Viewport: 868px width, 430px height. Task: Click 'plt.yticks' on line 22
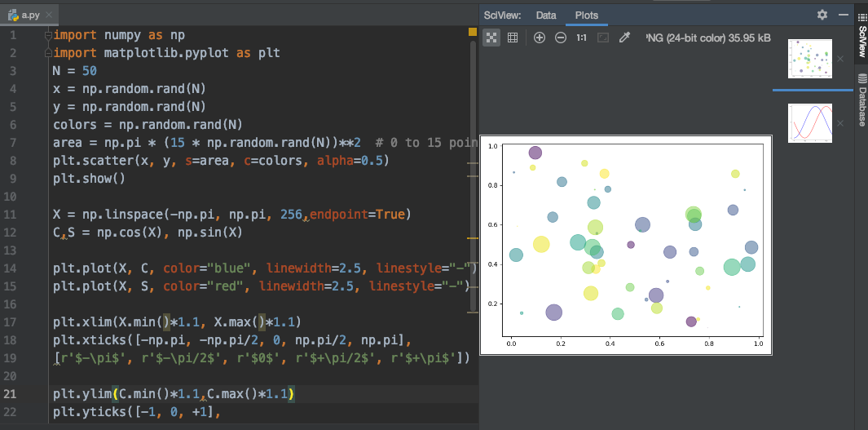(x=89, y=413)
